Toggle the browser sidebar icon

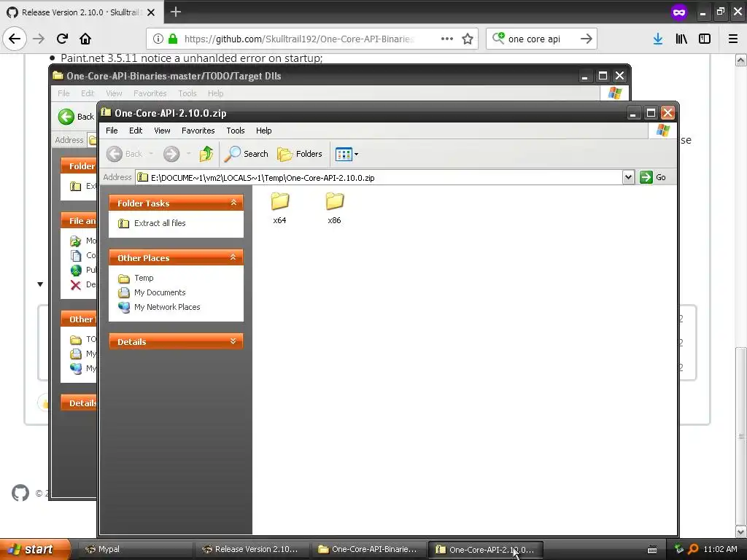tap(705, 39)
